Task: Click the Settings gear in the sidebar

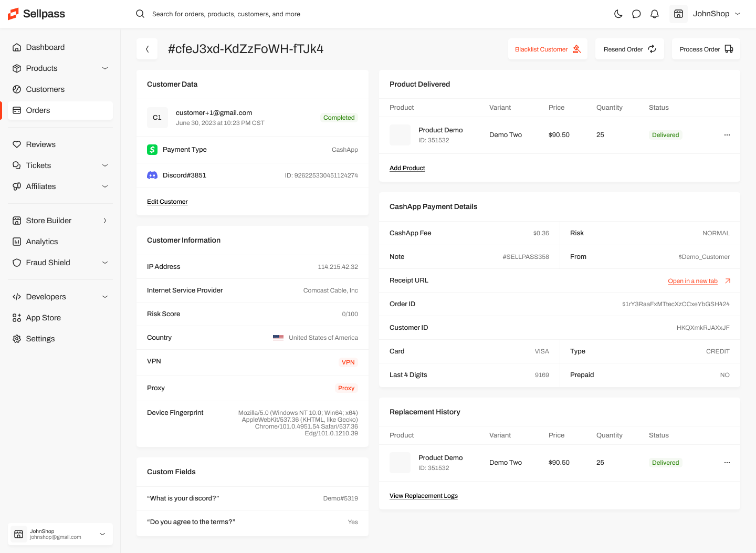Action: click(x=17, y=338)
